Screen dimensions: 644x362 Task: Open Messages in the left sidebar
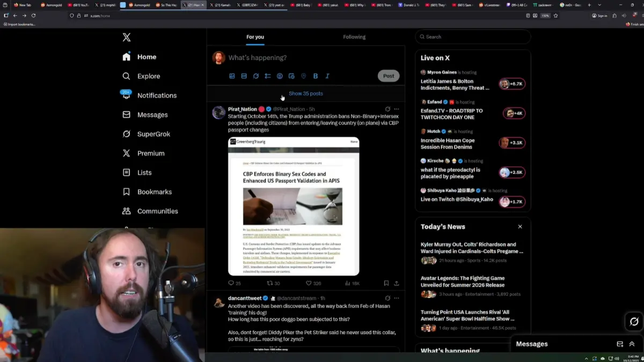(145, 115)
